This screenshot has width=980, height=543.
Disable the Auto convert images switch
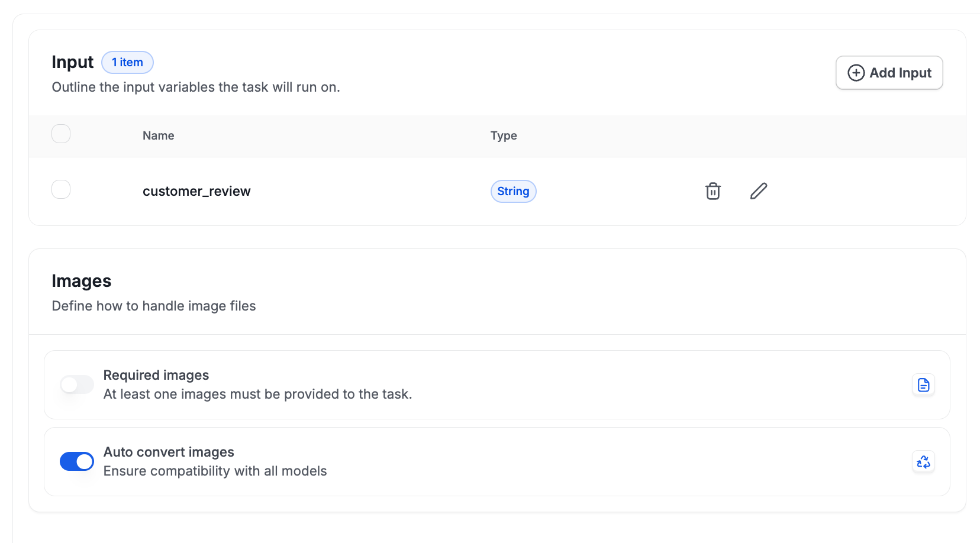click(x=77, y=462)
